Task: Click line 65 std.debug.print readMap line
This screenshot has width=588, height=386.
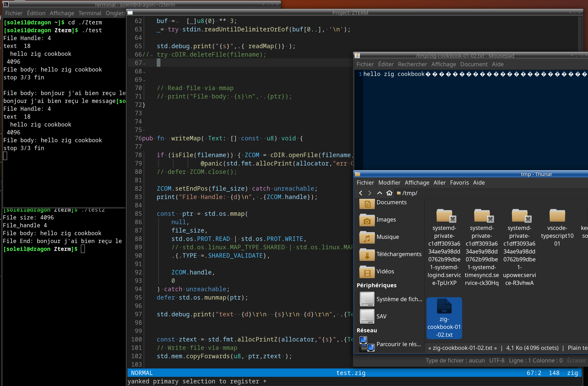Action: click(226, 46)
